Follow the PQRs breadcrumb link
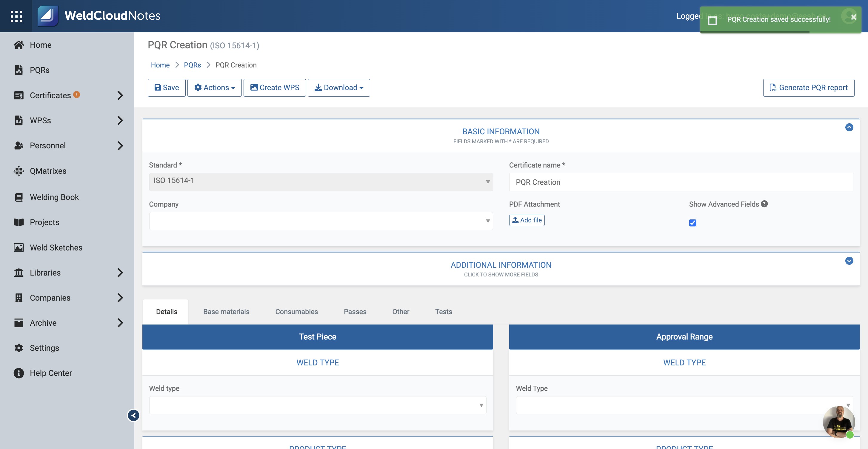Viewport: 868px width, 449px height. pyautogui.click(x=192, y=65)
